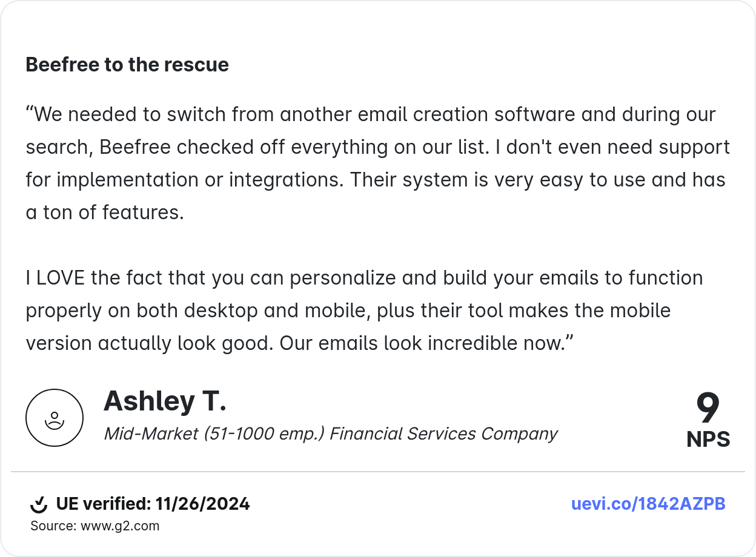Image resolution: width=756 pixels, height=557 pixels.
Task: Click the phrase "a ton of features."
Action: (x=104, y=213)
